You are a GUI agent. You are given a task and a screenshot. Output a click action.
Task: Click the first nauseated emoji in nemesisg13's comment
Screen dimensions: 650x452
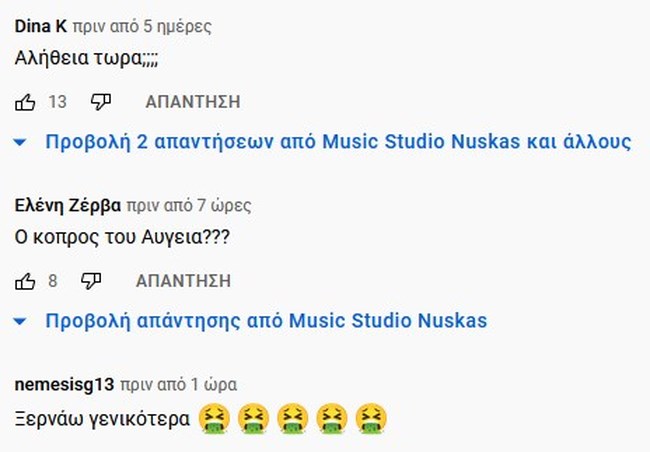tap(214, 419)
